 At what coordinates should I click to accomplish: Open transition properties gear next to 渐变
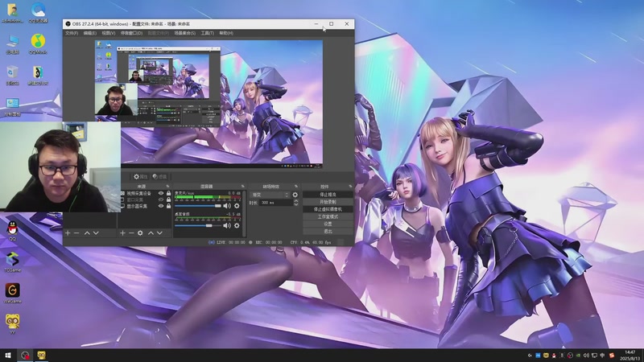click(x=295, y=195)
